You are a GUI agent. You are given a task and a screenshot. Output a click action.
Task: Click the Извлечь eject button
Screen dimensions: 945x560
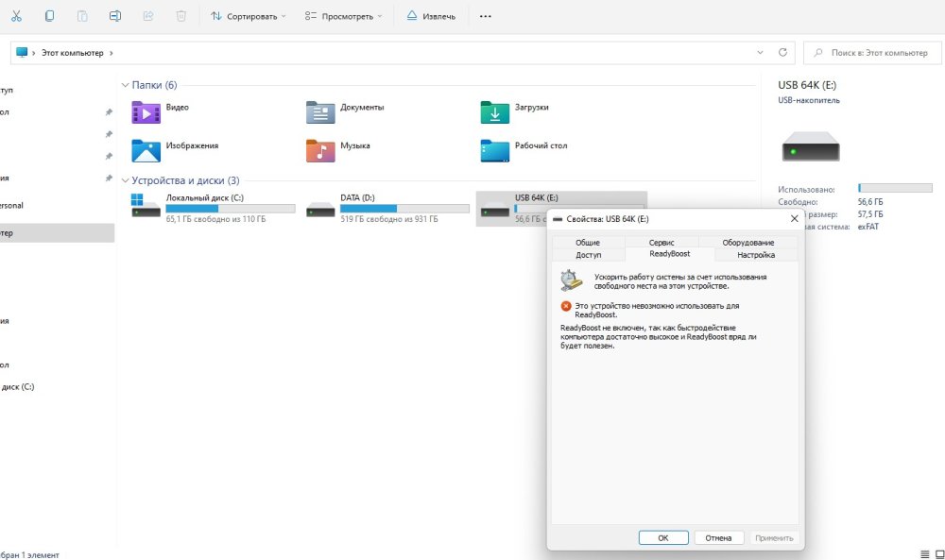[x=431, y=16]
